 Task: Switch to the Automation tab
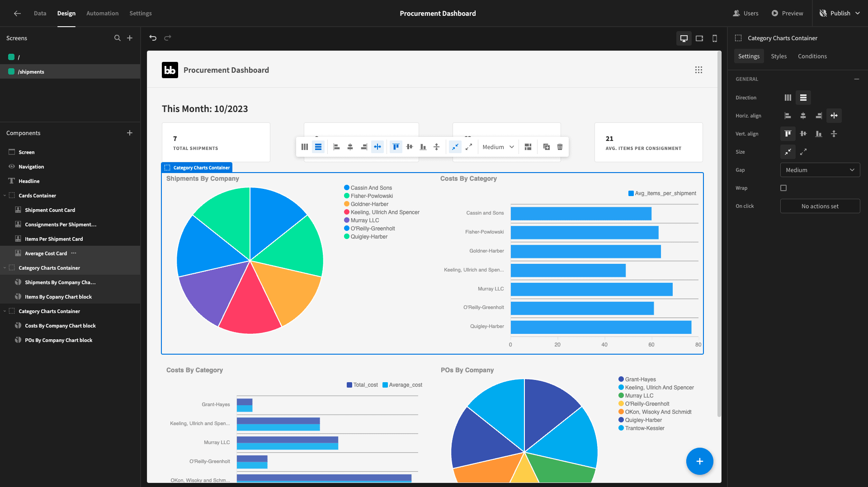point(103,14)
